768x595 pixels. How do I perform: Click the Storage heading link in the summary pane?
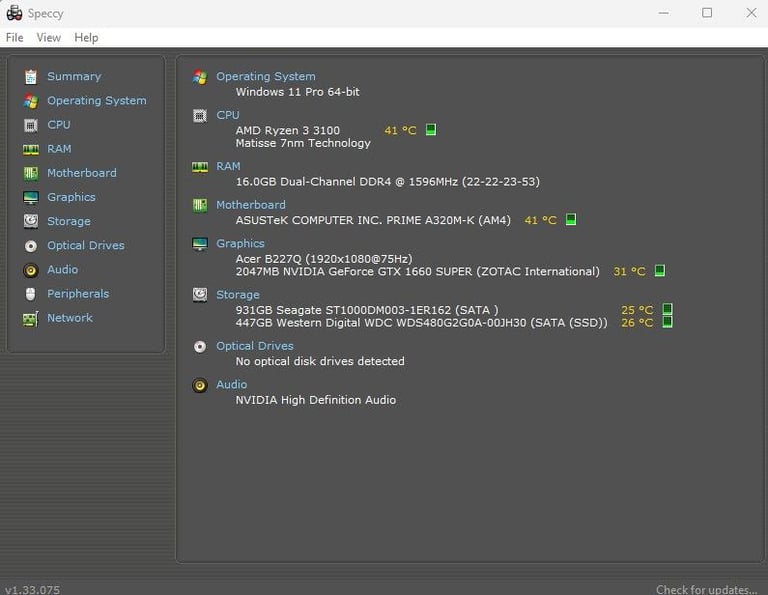pyautogui.click(x=238, y=295)
